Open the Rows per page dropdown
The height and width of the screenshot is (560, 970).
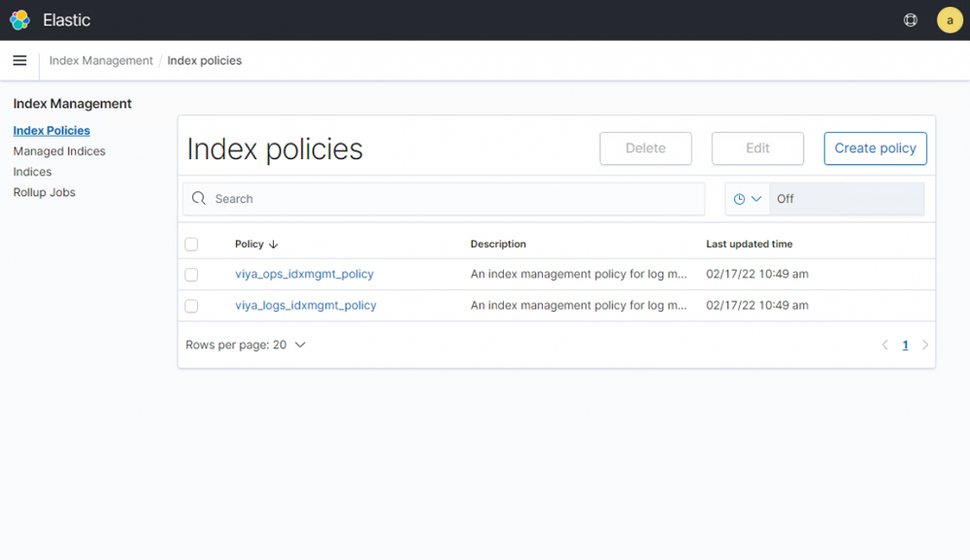pyautogui.click(x=246, y=345)
